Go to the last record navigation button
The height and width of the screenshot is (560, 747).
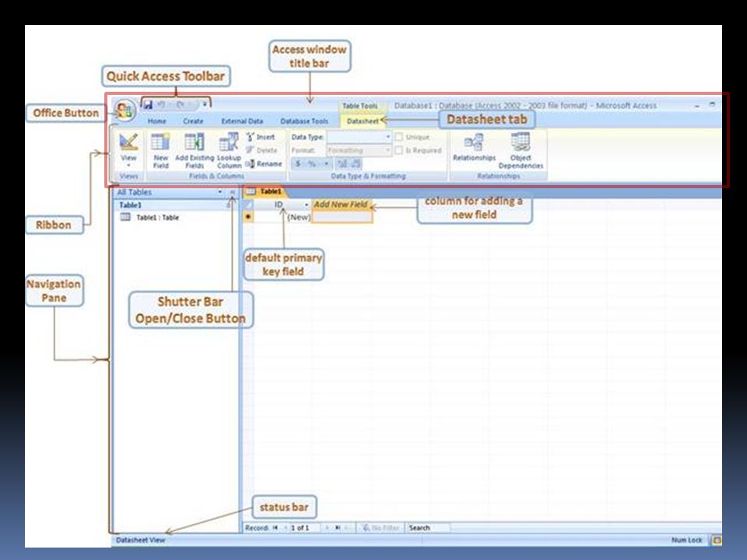tap(338, 527)
